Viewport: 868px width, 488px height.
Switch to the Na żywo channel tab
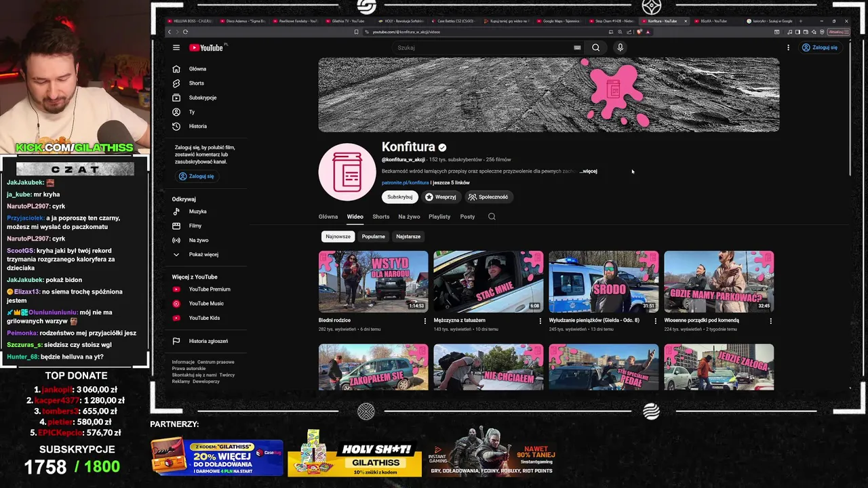[x=409, y=217]
